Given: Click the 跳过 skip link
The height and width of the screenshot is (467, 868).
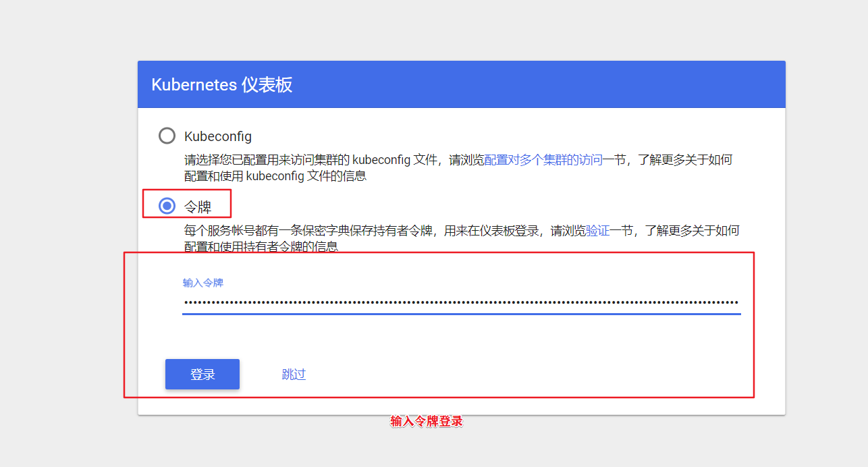Looking at the screenshot, I should click(294, 374).
